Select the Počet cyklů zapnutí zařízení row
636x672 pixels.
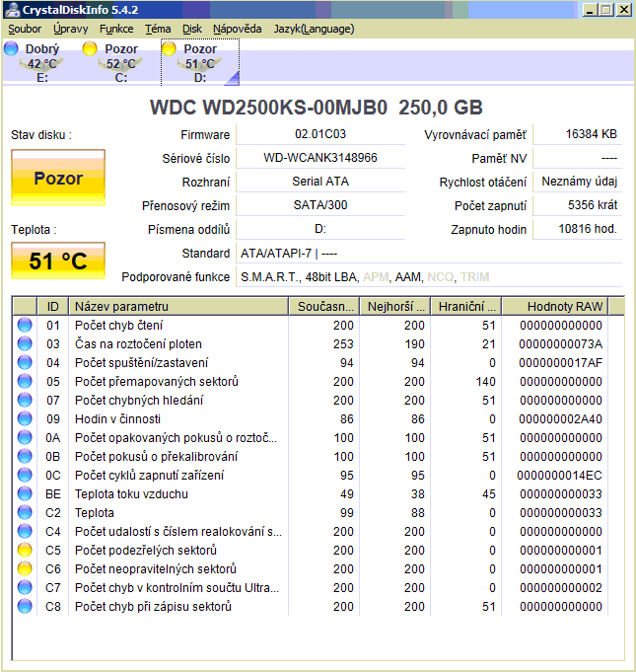[311, 475]
